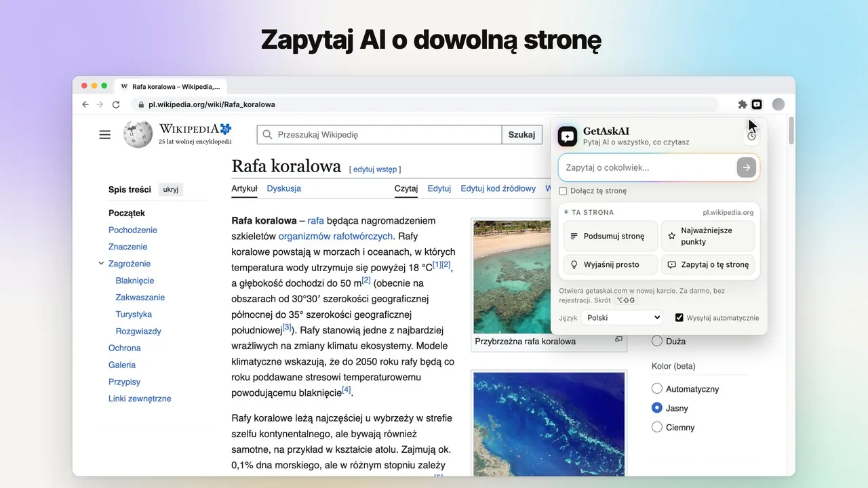The height and width of the screenshot is (488, 868).
Task: Click the 'Najważniejsze punkty' button
Action: [x=708, y=236]
